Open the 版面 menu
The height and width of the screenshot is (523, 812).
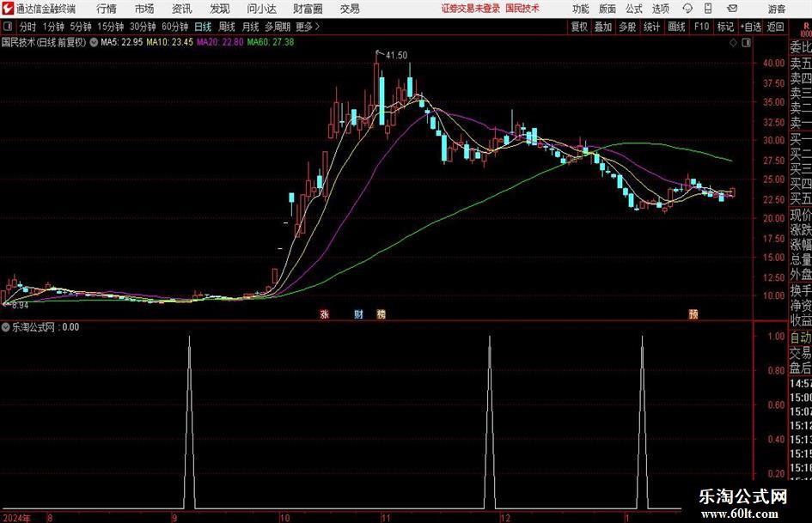[607, 9]
